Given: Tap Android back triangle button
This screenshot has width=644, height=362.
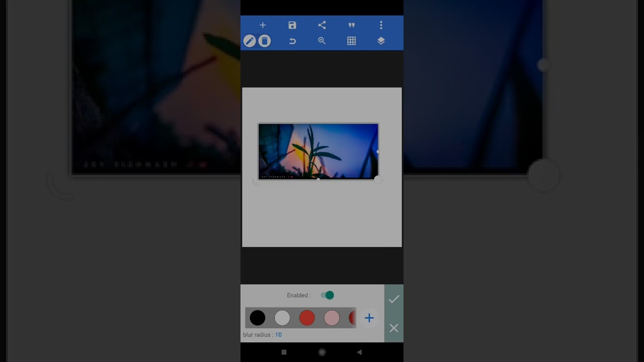Looking at the screenshot, I should point(359,352).
